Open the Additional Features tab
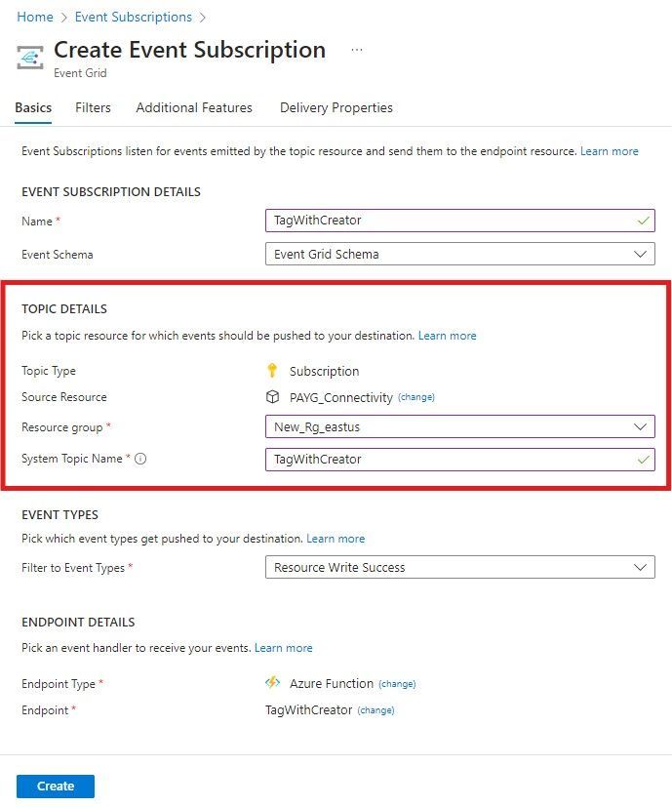The image size is (672, 807). [194, 107]
